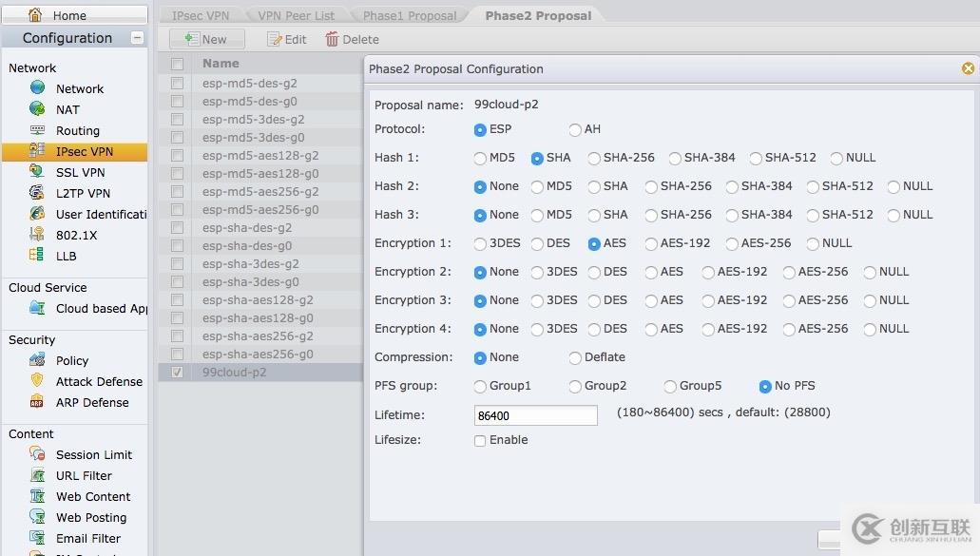Open the Home link
Image resolution: width=980 pixels, height=556 pixels.
tap(69, 15)
